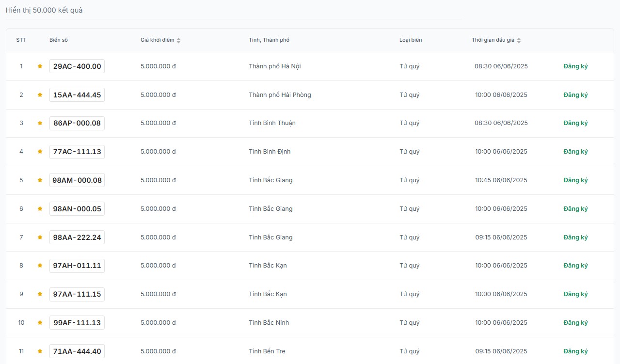Click Đăng ký on row 5
This screenshot has height=364, width=620.
pos(575,180)
